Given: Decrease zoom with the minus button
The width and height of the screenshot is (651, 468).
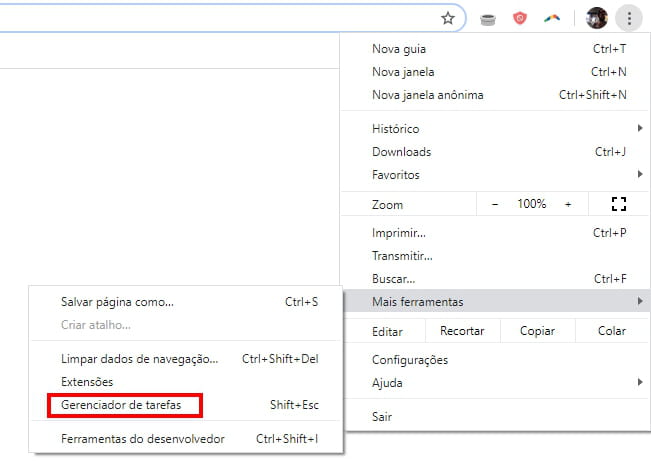Looking at the screenshot, I should (494, 204).
